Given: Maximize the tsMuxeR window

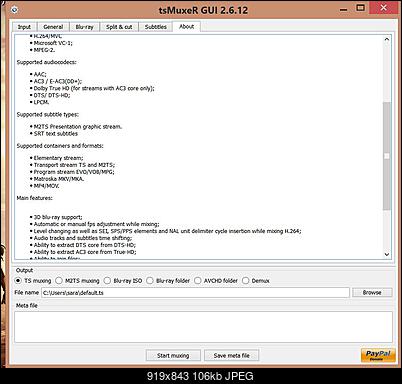Looking at the screenshot, I should [x=360, y=8].
